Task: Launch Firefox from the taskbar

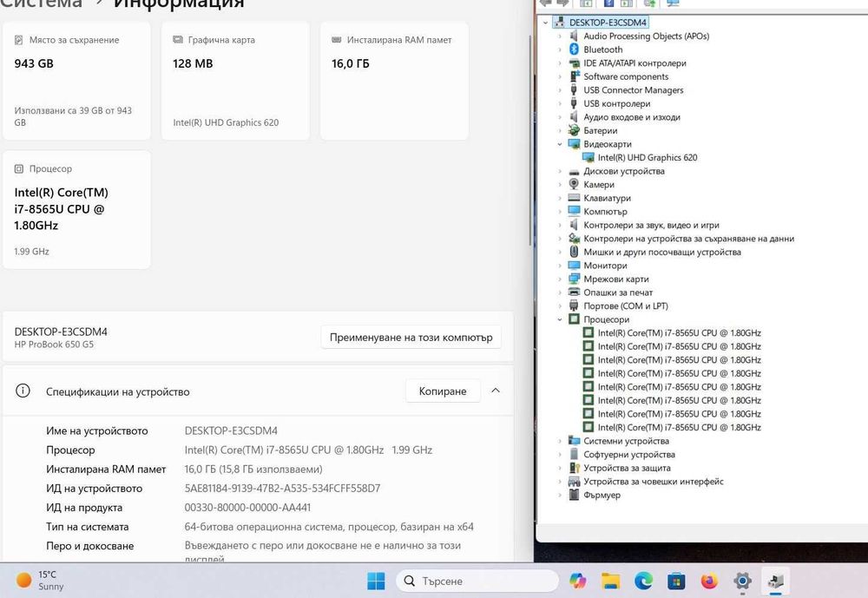Action: [x=709, y=581]
